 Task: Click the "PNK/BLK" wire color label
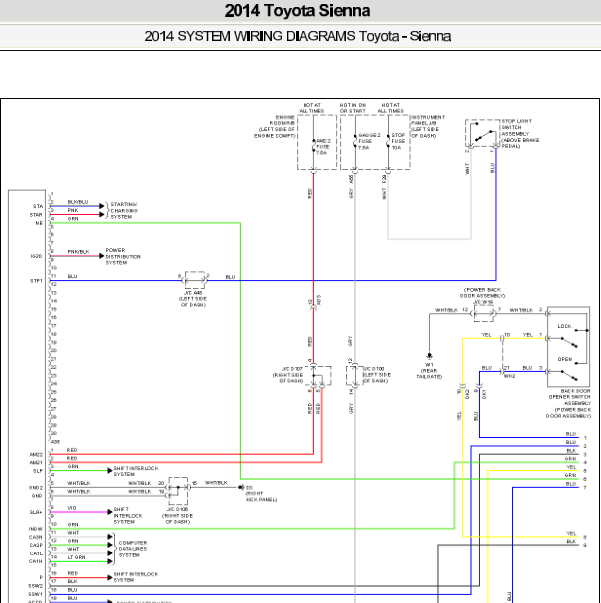78,252
